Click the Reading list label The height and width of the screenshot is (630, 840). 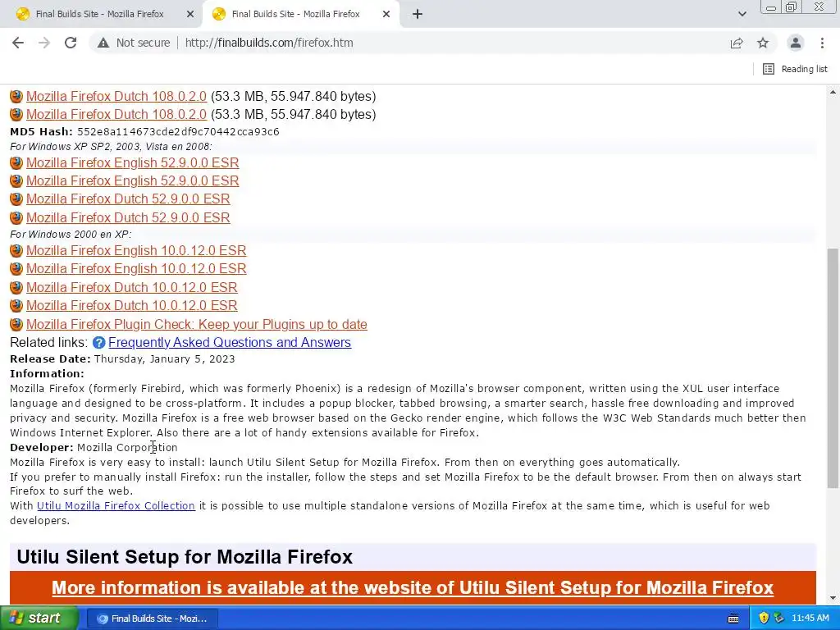804,69
